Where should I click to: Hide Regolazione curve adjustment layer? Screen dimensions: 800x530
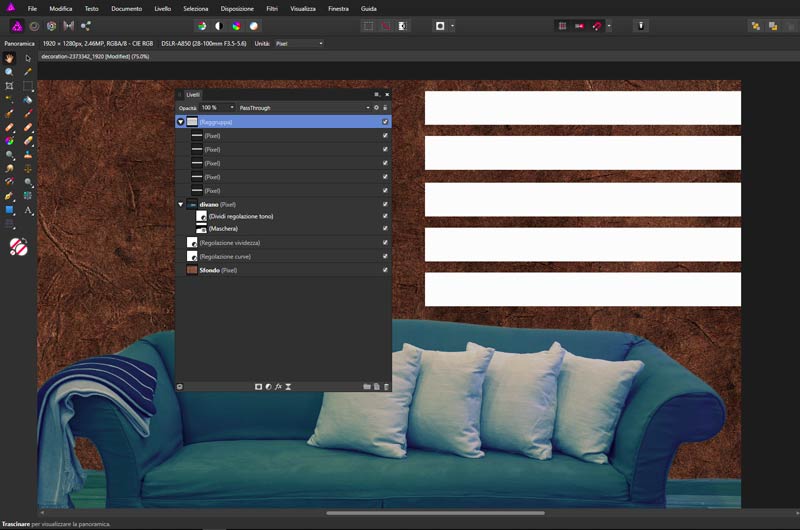tap(385, 257)
